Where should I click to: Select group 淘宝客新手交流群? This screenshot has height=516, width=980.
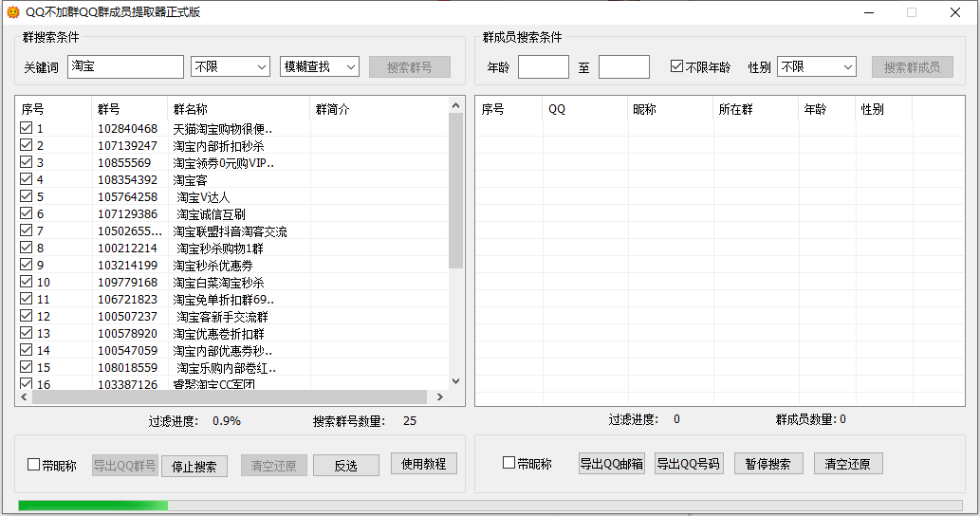tap(223, 317)
